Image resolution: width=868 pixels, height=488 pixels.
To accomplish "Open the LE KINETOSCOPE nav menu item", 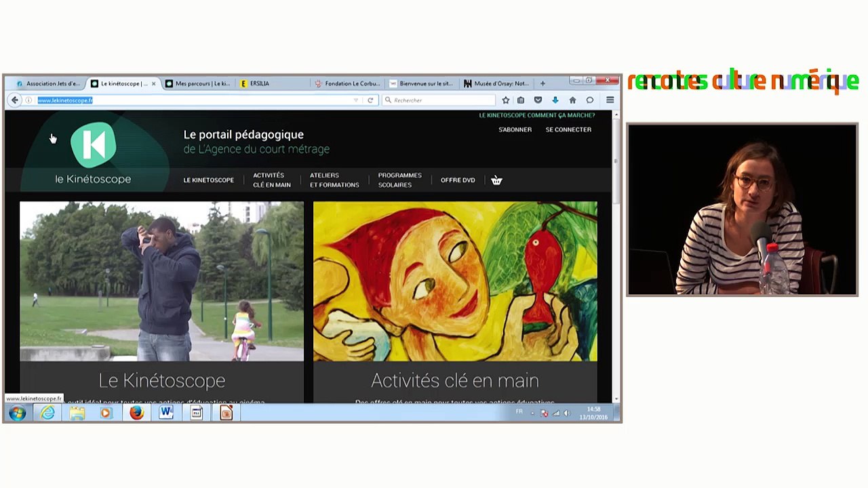I will [208, 180].
